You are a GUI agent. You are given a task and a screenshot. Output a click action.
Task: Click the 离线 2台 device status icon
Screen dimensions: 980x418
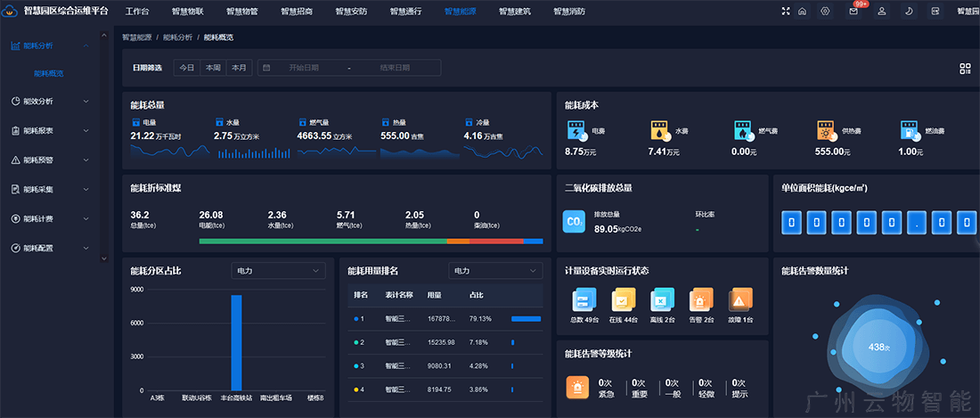click(x=663, y=299)
